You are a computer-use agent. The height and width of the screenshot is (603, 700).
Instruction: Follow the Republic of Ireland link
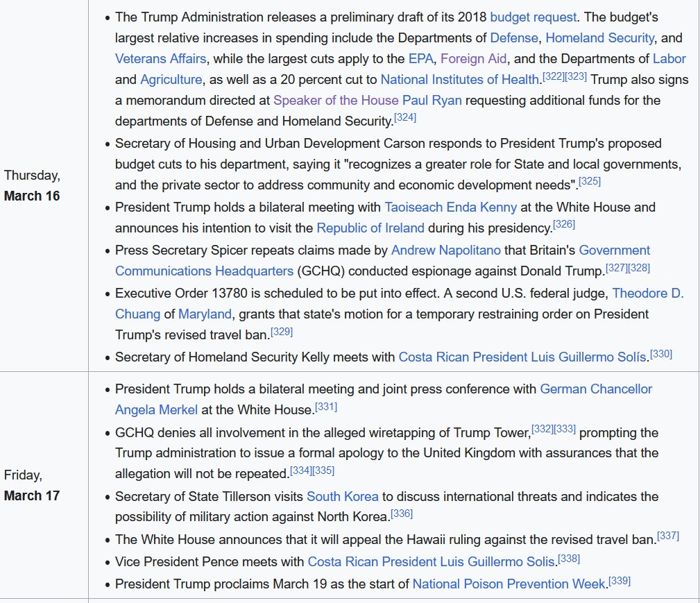pos(370,228)
